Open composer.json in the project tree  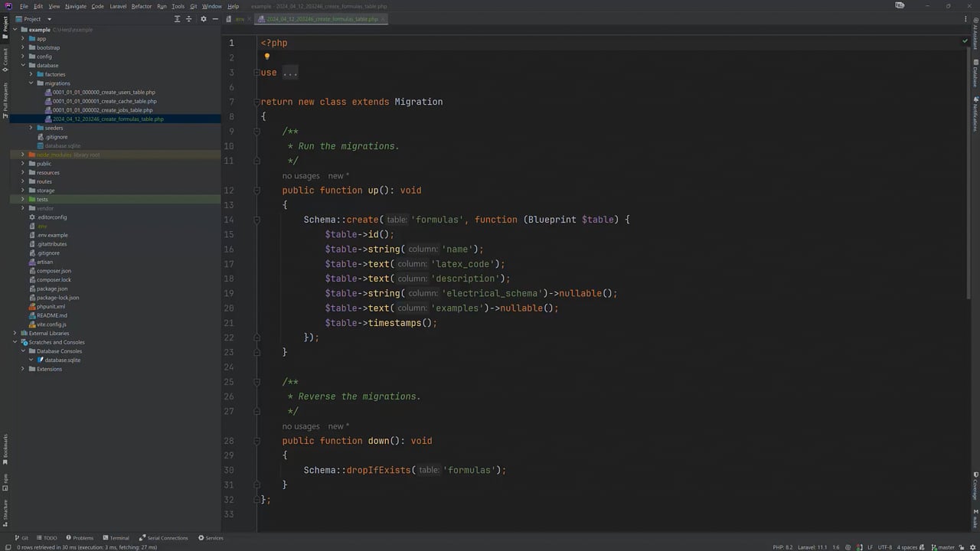pyautogui.click(x=54, y=271)
